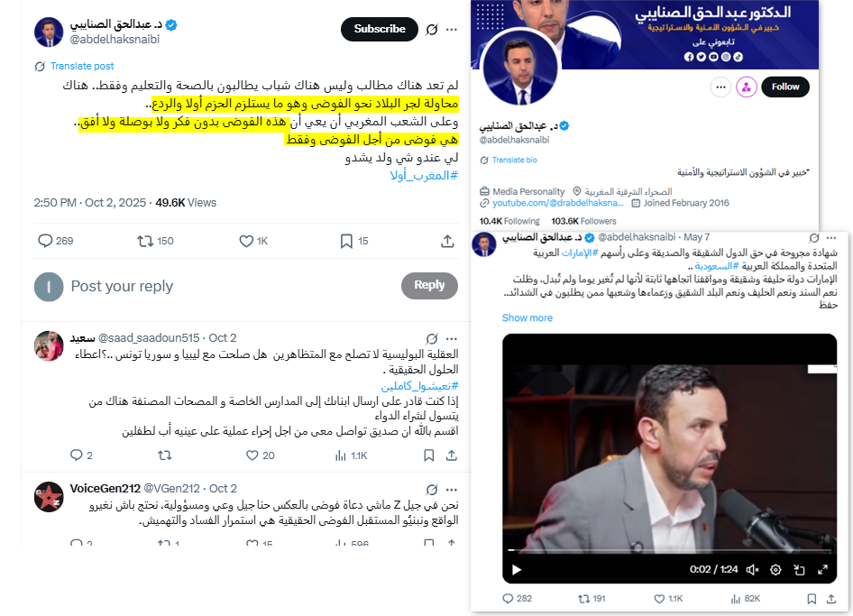853x616 pixels.
Task: Expand the May 7 post with Show more
Action: pyautogui.click(x=527, y=317)
